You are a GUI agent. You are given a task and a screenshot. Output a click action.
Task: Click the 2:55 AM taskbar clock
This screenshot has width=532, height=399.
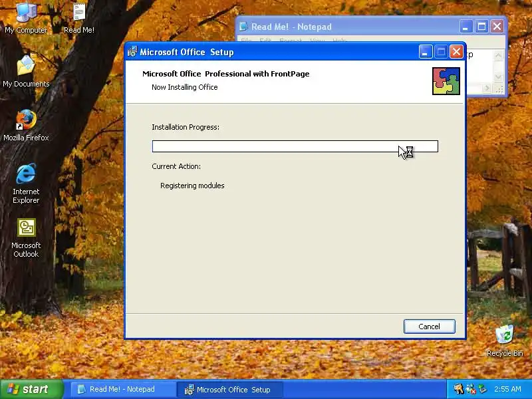(x=507, y=389)
